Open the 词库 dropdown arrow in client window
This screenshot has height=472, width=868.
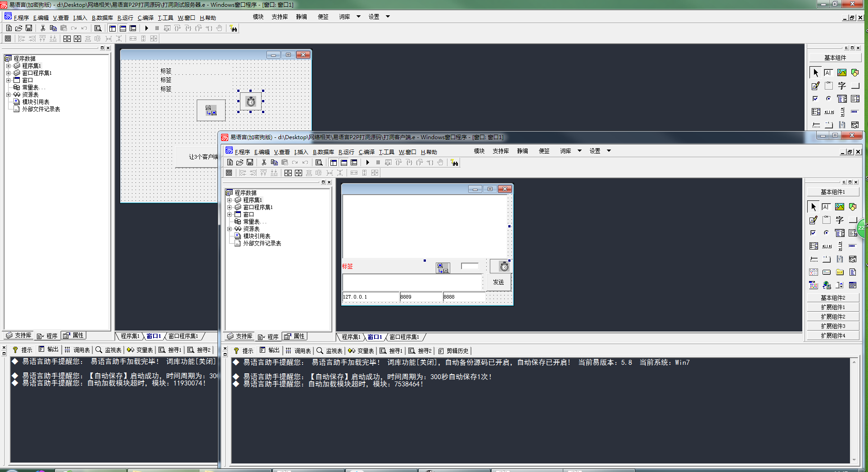[x=580, y=151]
